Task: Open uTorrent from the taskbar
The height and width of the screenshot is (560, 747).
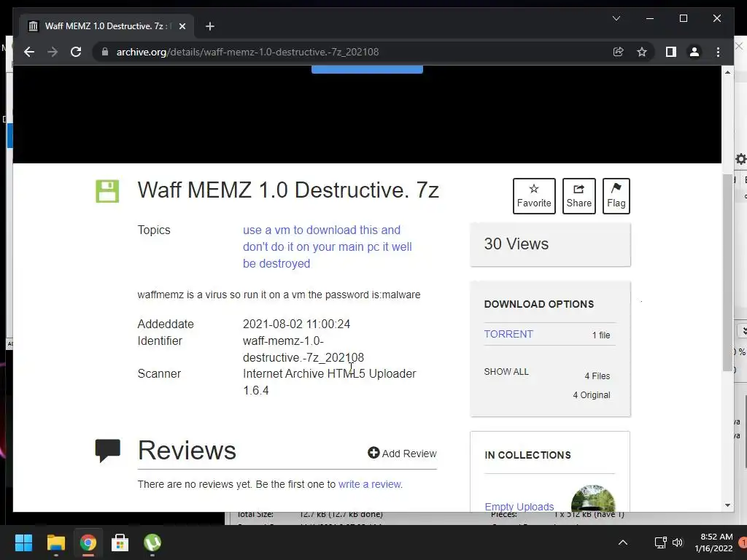Action: [x=152, y=542]
